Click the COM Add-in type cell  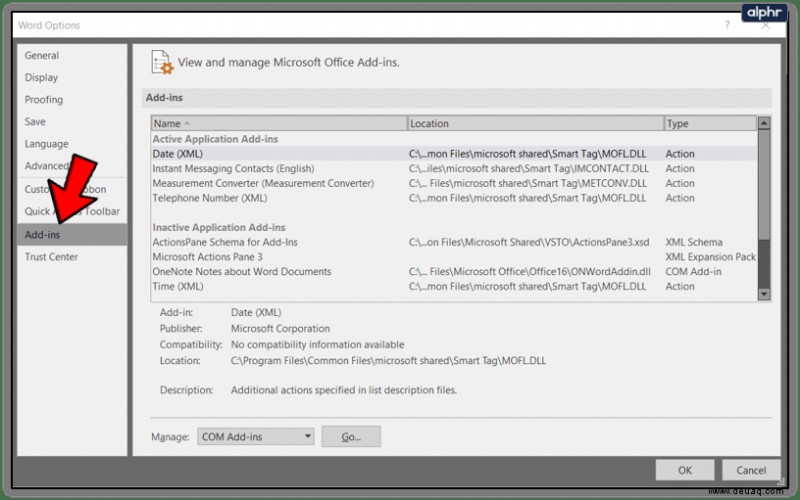click(693, 272)
